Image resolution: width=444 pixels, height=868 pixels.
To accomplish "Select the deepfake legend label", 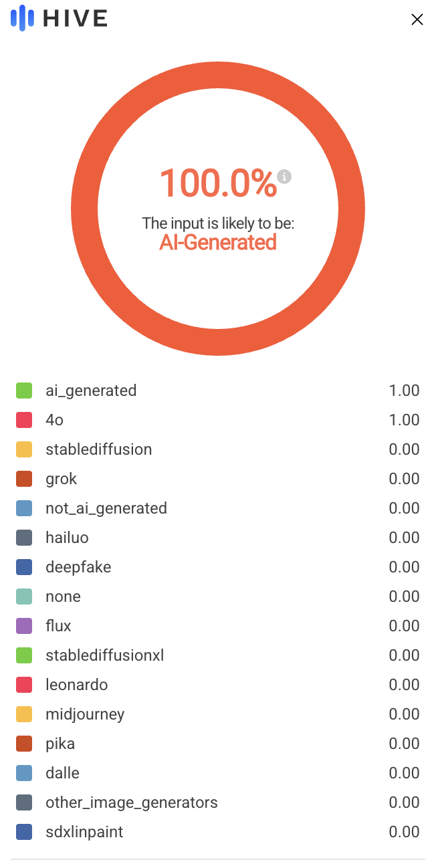I will 78,567.
